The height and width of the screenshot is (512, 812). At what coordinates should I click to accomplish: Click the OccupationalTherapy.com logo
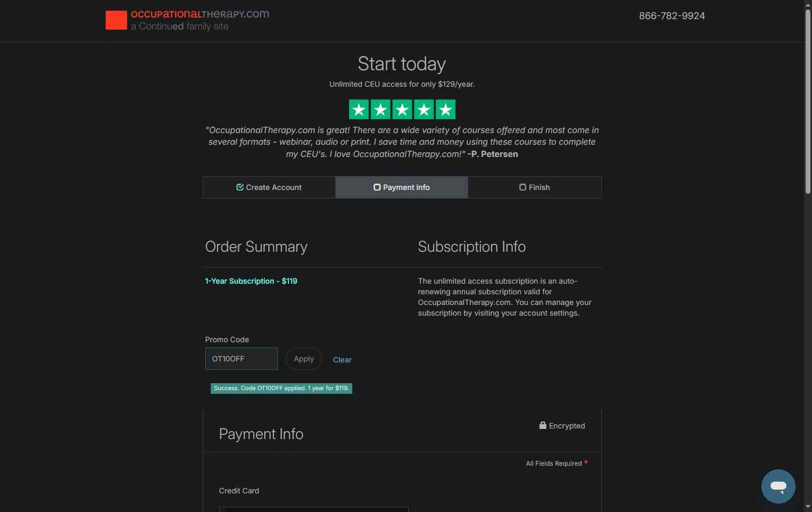[x=187, y=20]
